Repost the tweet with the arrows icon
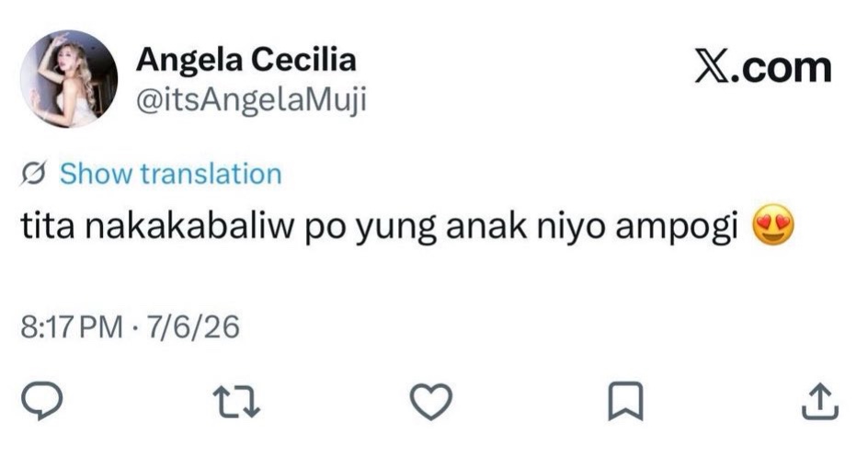 (x=237, y=402)
